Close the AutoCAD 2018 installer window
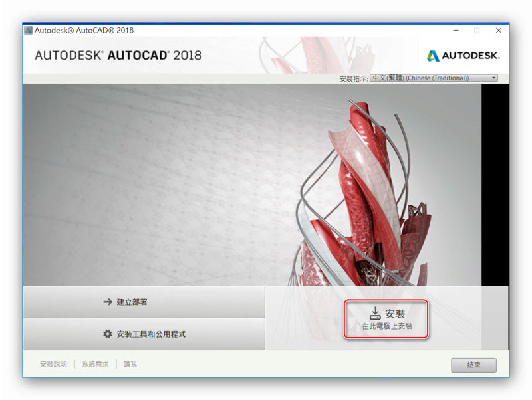This screenshot has width=532, height=400. click(498, 30)
